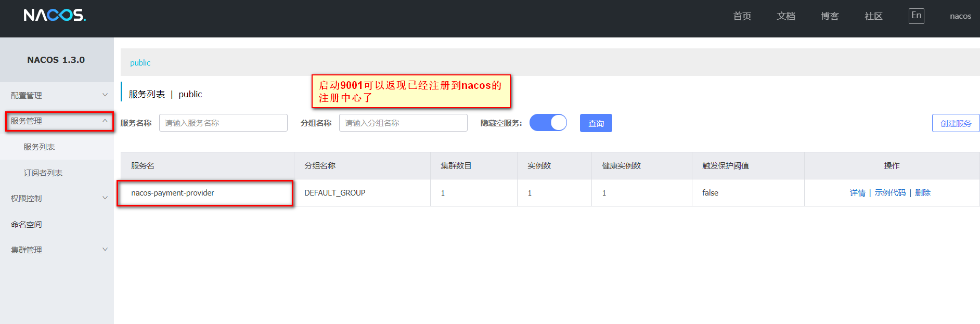980x324 pixels.
Task: Click the 分组名称 column header
Action: coord(363,166)
